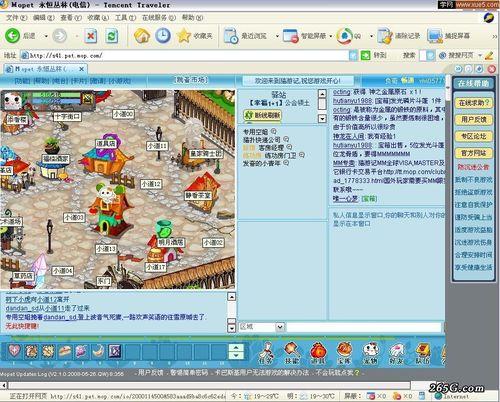Click the [小游戏] game menu item
The width and height of the screenshot is (500, 402).
click(x=120, y=80)
